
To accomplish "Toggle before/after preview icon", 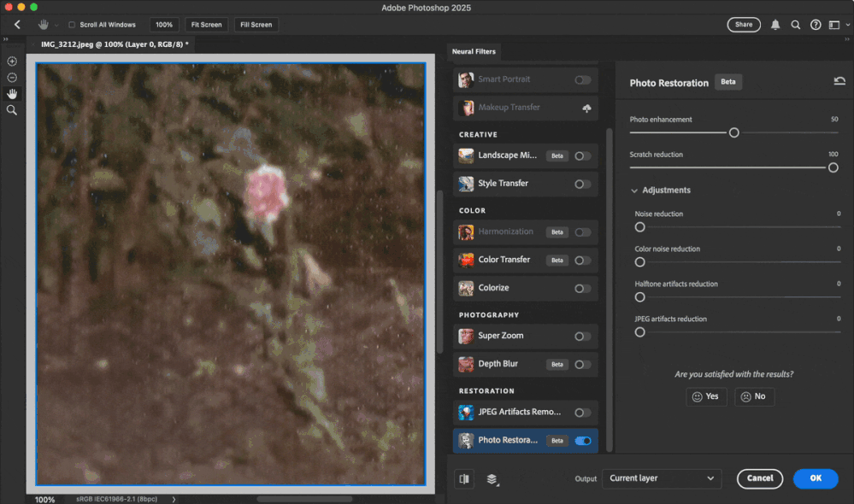I will (x=464, y=479).
